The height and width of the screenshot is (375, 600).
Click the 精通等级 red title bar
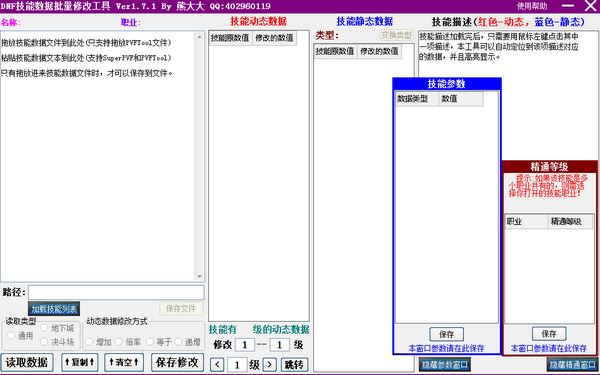549,166
